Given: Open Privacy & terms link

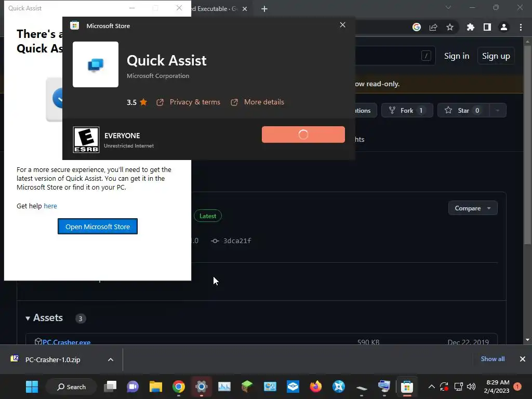Looking at the screenshot, I should [195, 102].
